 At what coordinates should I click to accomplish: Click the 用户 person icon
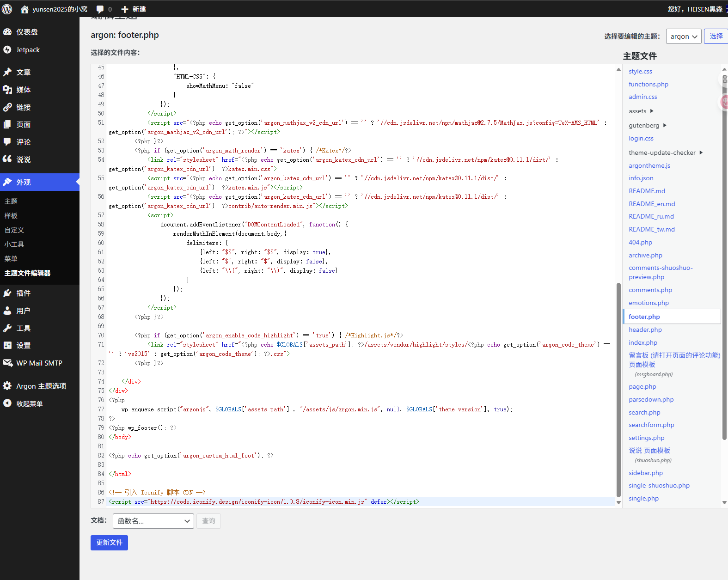7,311
